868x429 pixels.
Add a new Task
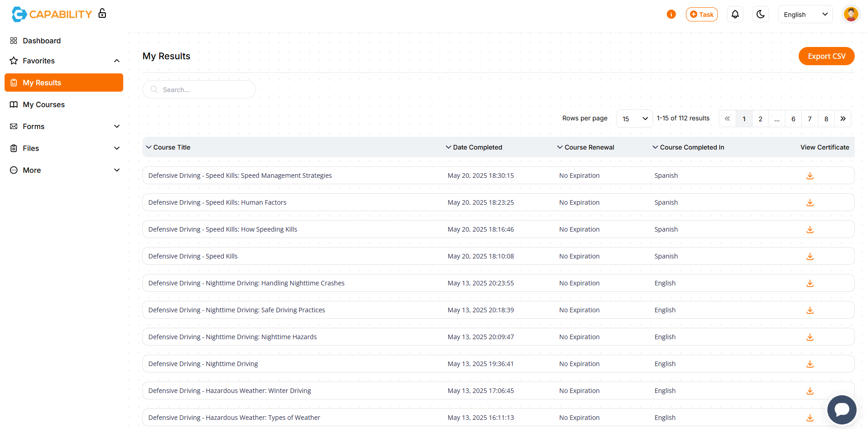[x=701, y=14]
